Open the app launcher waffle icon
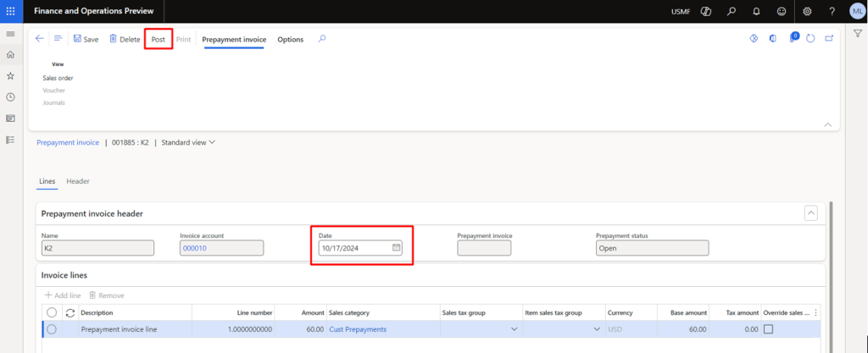 click(10, 11)
